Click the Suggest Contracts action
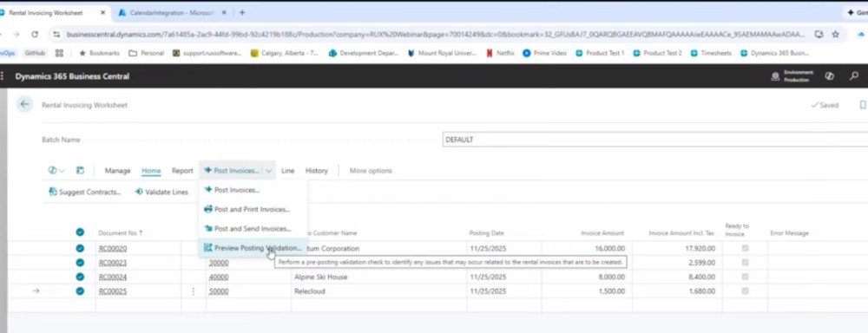This screenshot has width=868, height=333. pos(85,192)
